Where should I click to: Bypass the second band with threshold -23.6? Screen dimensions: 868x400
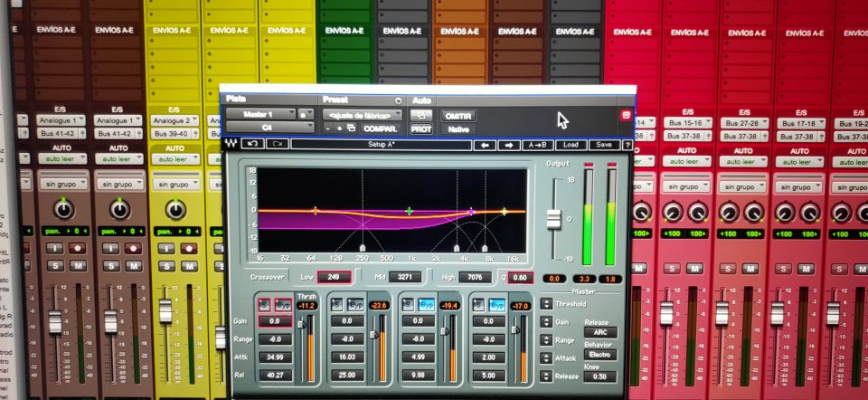point(354,305)
